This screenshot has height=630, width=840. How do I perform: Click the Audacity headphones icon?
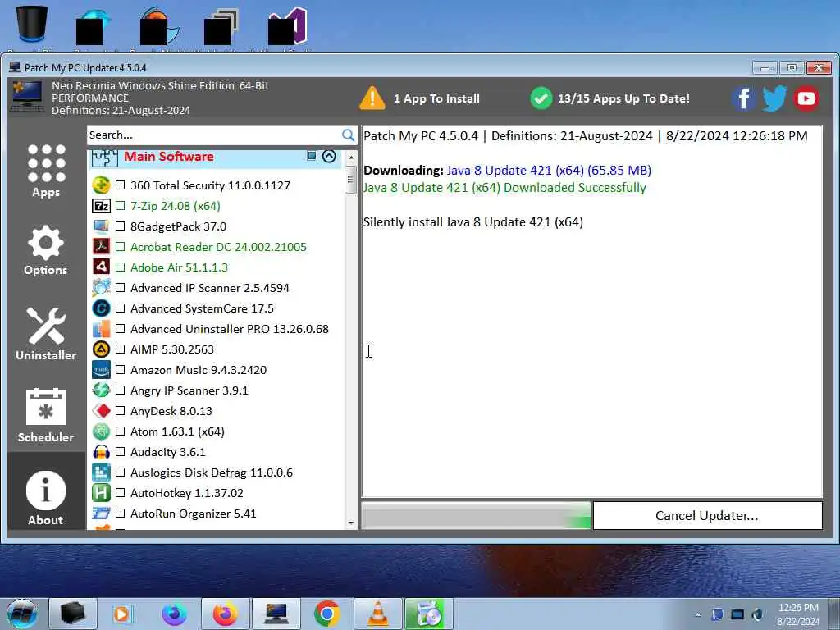click(101, 452)
